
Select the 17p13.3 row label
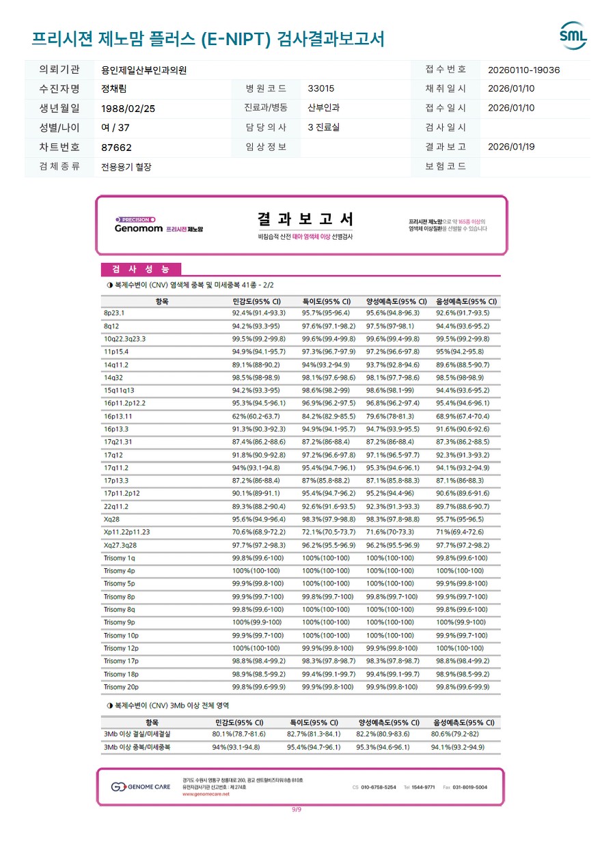[116, 480]
